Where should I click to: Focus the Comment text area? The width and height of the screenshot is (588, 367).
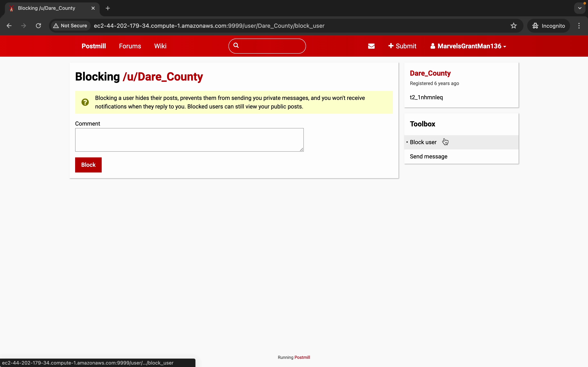189,140
